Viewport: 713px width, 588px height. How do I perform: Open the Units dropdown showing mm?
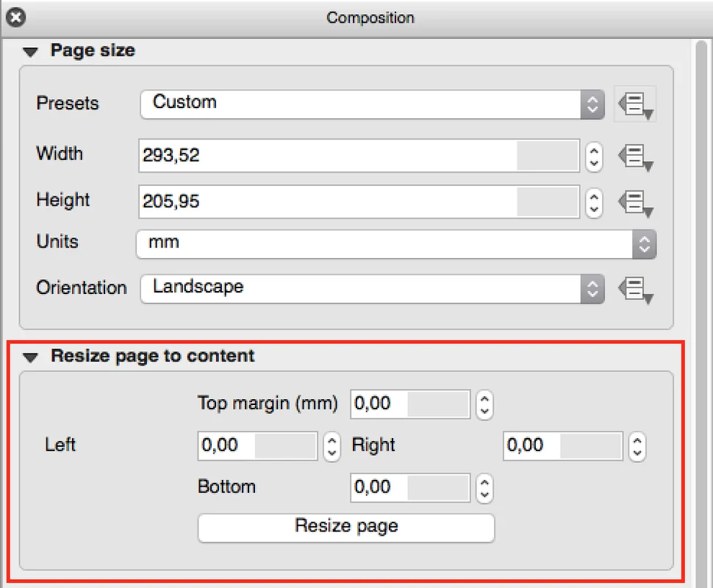(395, 244)
